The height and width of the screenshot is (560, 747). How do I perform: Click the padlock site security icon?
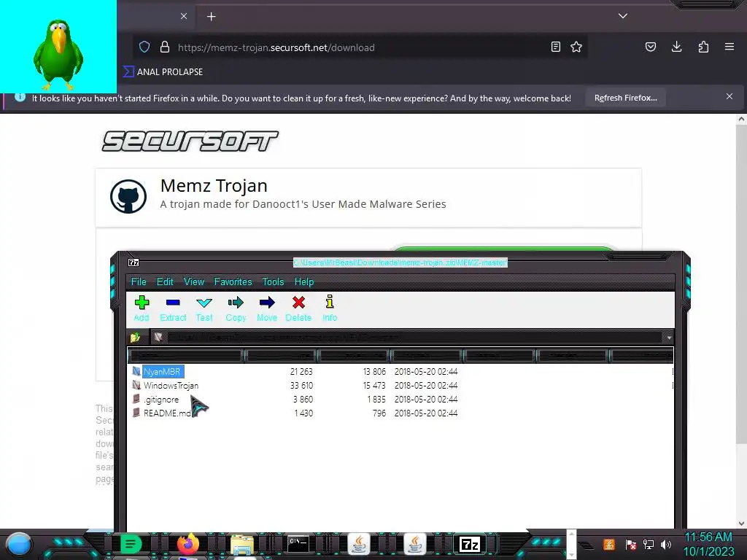pos(165,47)
